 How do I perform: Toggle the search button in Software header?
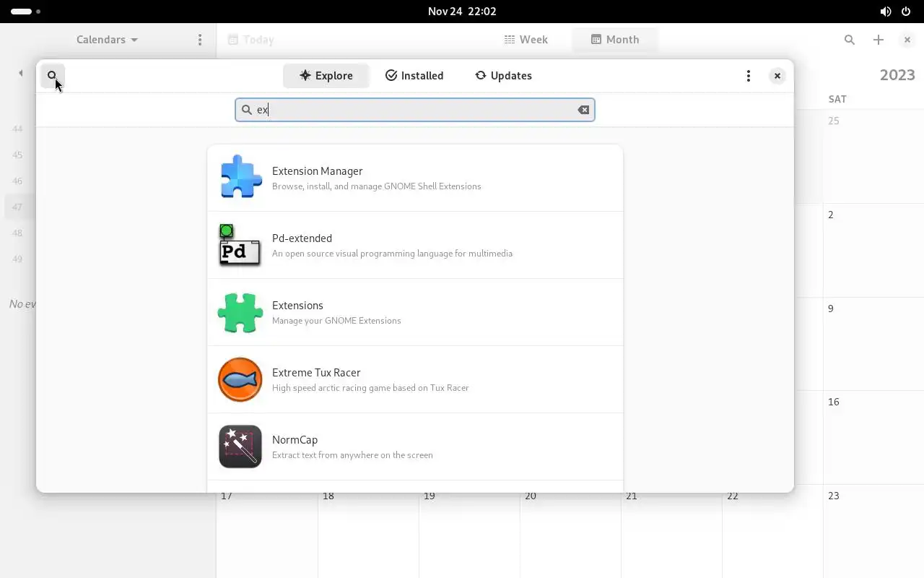[53, 76]
